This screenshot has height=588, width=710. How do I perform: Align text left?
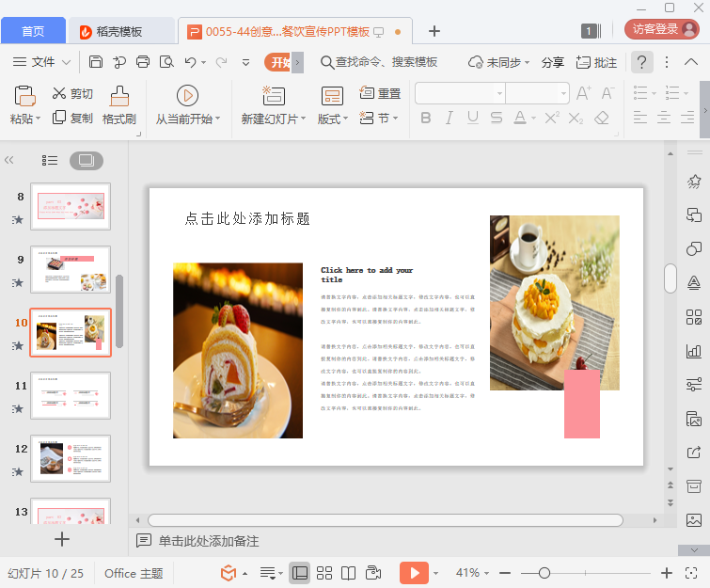tap(640, 119)
